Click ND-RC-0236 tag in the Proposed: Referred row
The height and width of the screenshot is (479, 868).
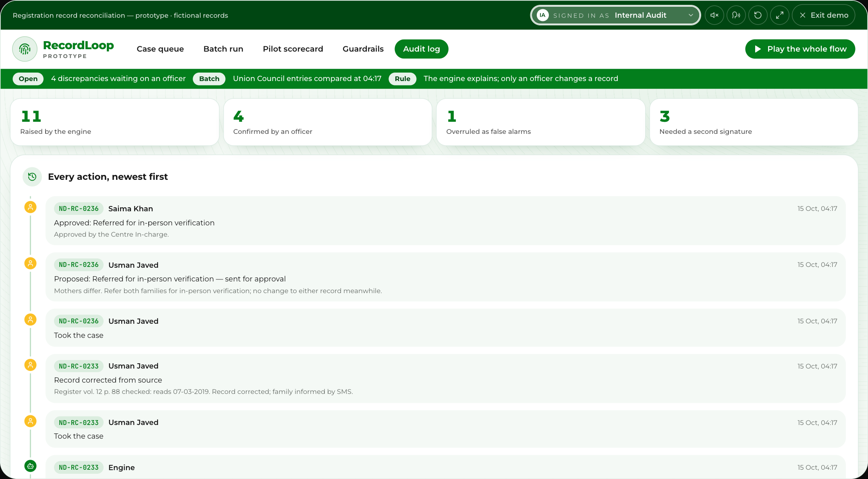pos(79,265)
